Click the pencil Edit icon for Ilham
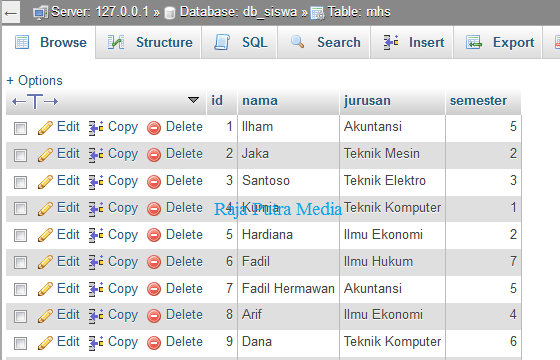Screen dimensions: 560x360 (x=45, y=128)
